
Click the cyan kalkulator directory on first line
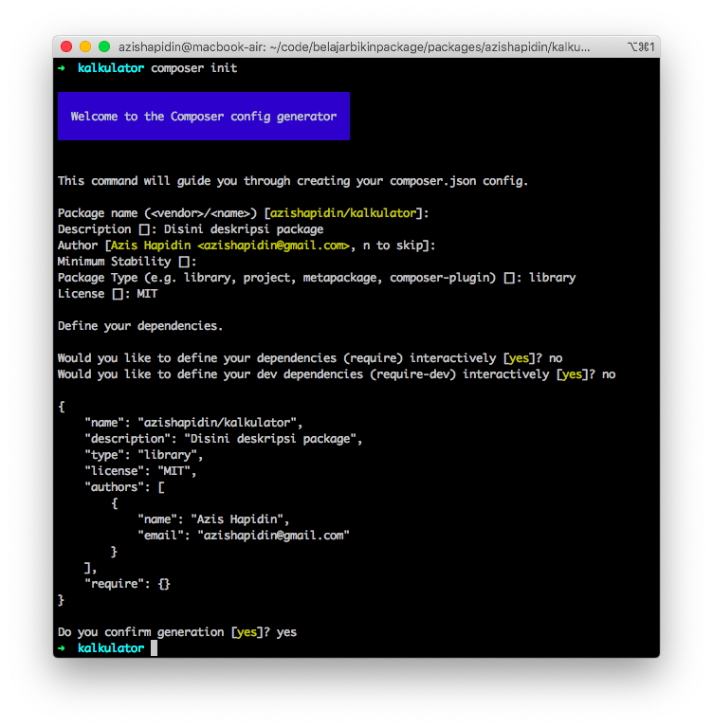coord(111,68)
